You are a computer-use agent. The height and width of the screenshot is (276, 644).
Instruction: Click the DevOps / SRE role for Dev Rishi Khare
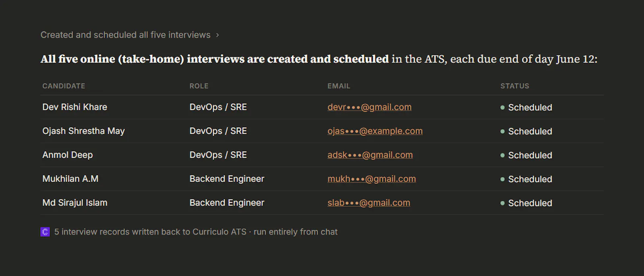218,107
